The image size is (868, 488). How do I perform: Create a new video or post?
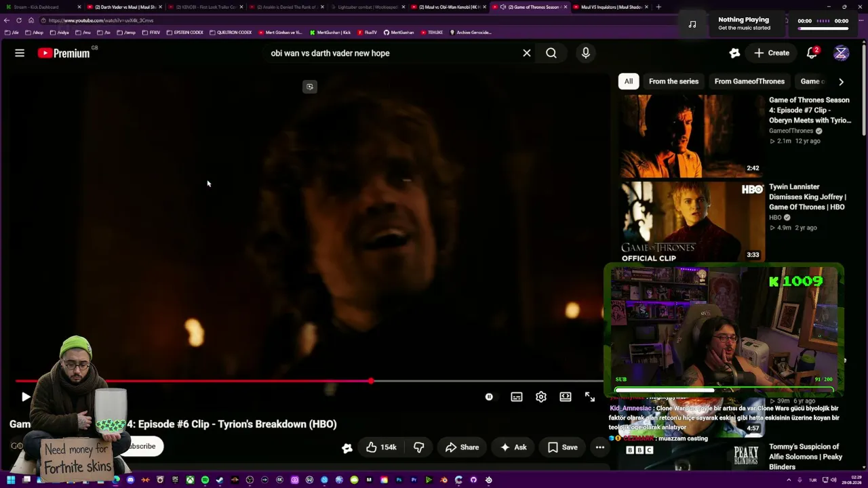tap(772, 53)
